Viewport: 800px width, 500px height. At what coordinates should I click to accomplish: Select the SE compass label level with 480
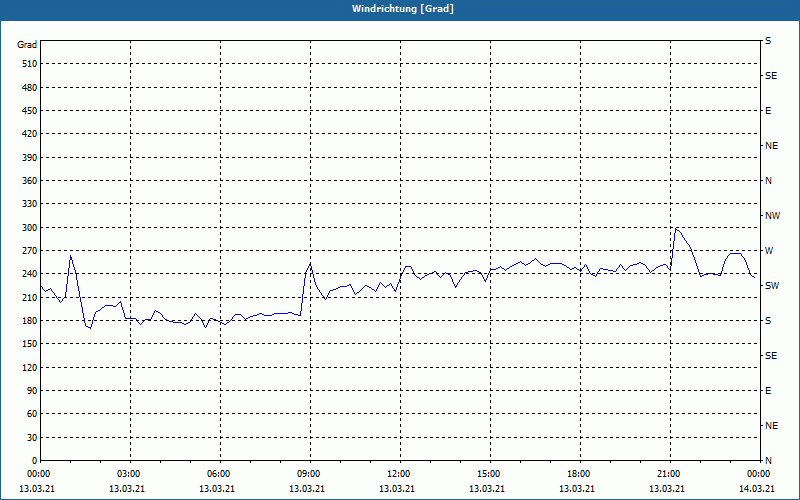771,76
